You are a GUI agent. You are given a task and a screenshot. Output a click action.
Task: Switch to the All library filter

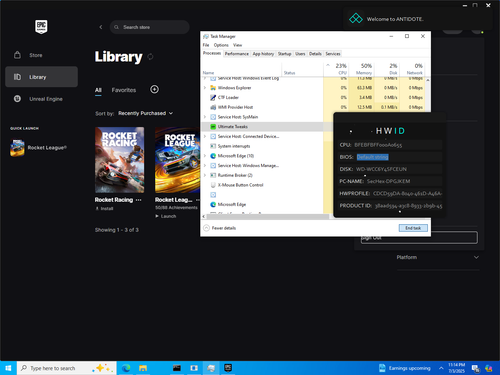(98, 90)
